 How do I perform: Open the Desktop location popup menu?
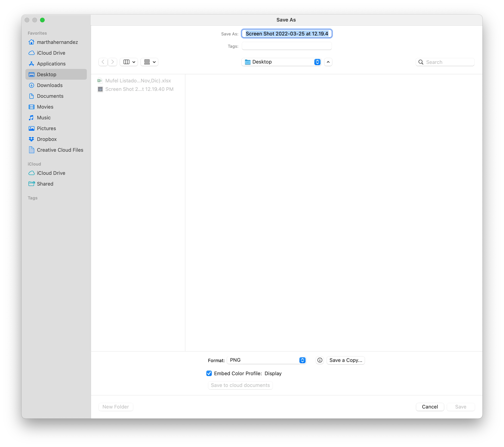pos(281,62)
